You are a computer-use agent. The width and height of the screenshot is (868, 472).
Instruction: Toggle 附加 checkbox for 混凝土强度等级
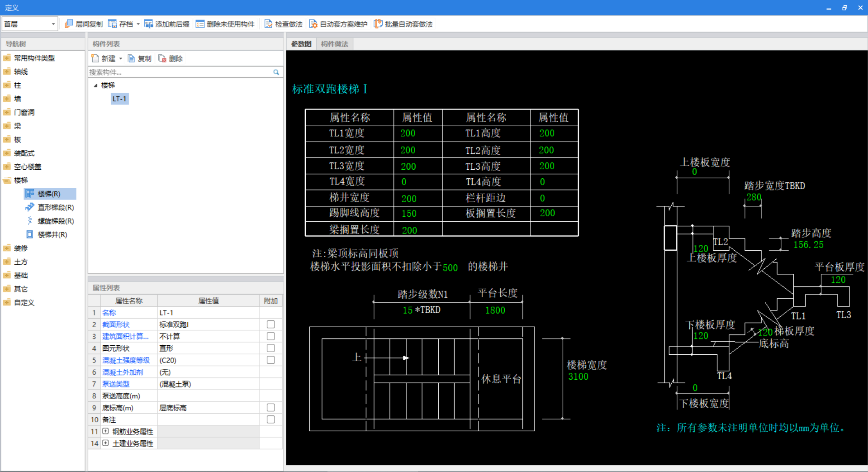[271, 360]
